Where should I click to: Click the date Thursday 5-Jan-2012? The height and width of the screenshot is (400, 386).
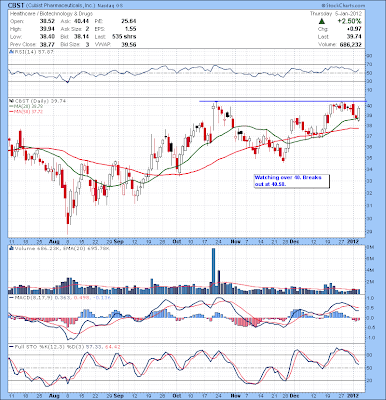coord(337,14)
